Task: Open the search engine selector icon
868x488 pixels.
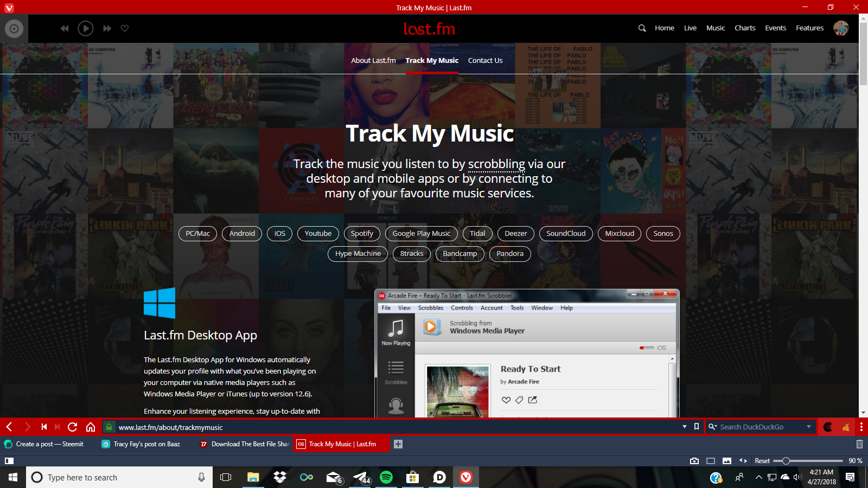Action: tap(713, 427)
